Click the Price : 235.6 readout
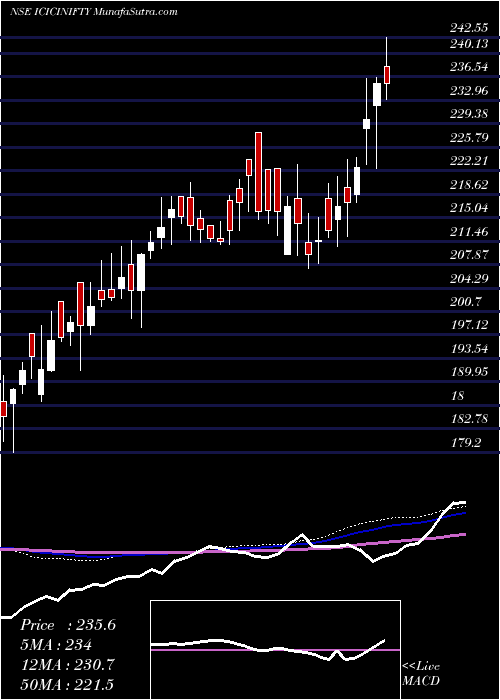This screenshot has width=500, height=700. click(68, 625)
